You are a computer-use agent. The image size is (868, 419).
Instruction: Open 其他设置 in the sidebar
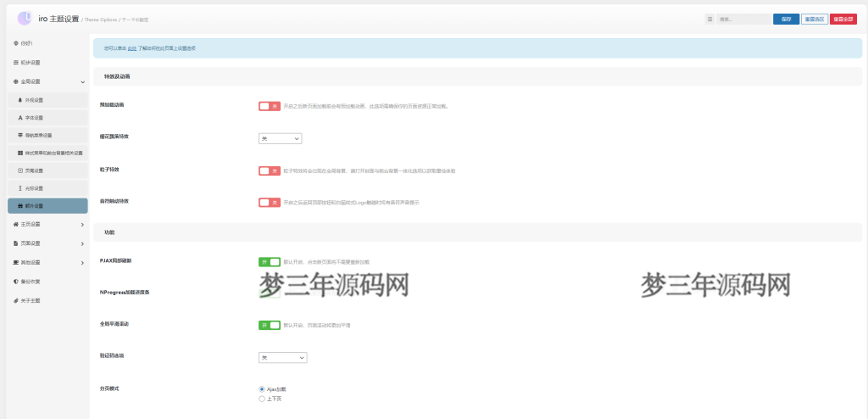coord(48,262)
